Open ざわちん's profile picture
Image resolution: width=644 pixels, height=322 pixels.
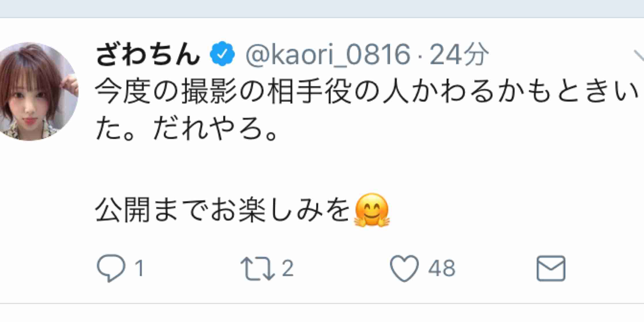[x=37, y=92]
